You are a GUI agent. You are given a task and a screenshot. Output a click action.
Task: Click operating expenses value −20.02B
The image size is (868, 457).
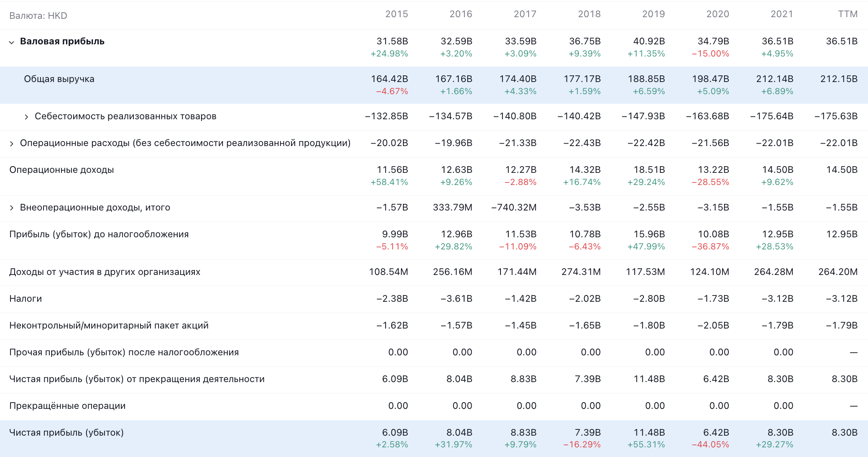pyautogui.click(x=389, y=143)
